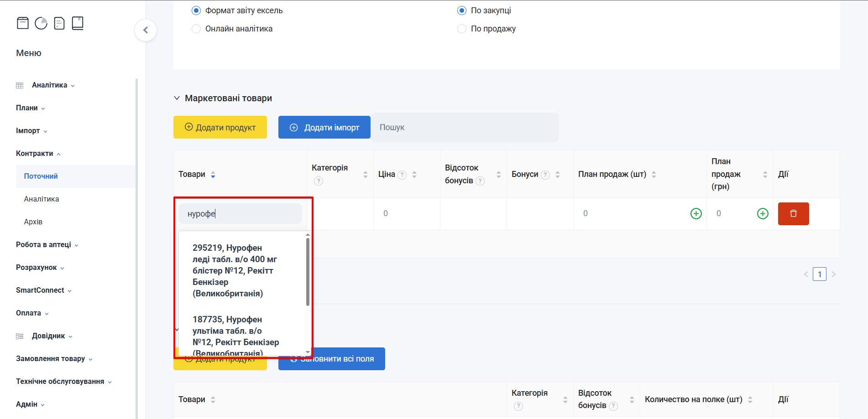Image resolution: width=868 pixels, height=419 pixels.
Task: Open the pie chart icon in sidebar header
Action: click(41, 23)
